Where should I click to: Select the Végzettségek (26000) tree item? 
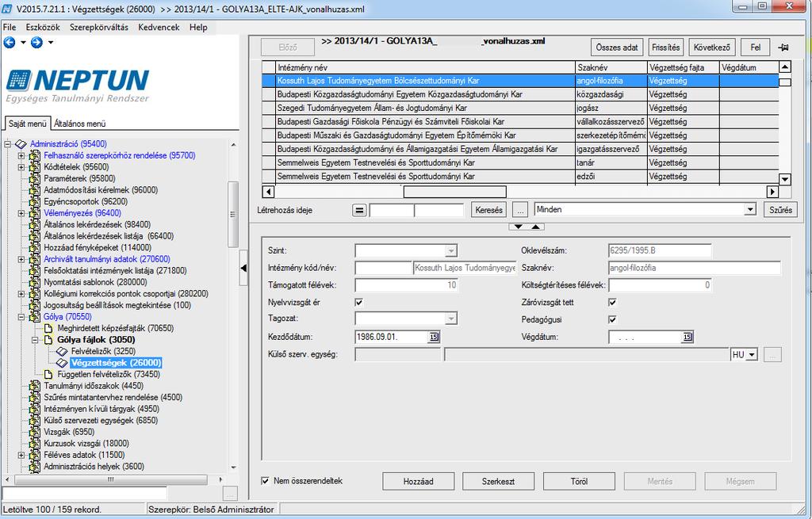[x=117, y=363]
